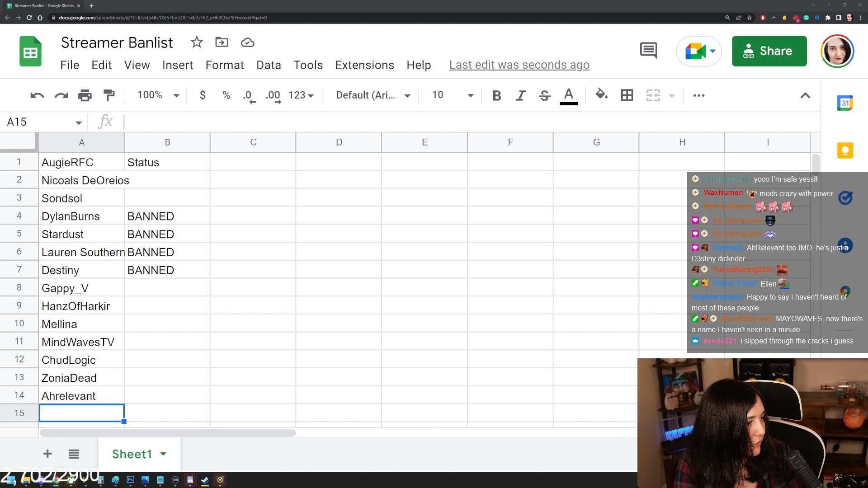Screen dimensions: 868x488
Task: Format as percent icon
Action: pyautogui.click(x=226, y=95)
